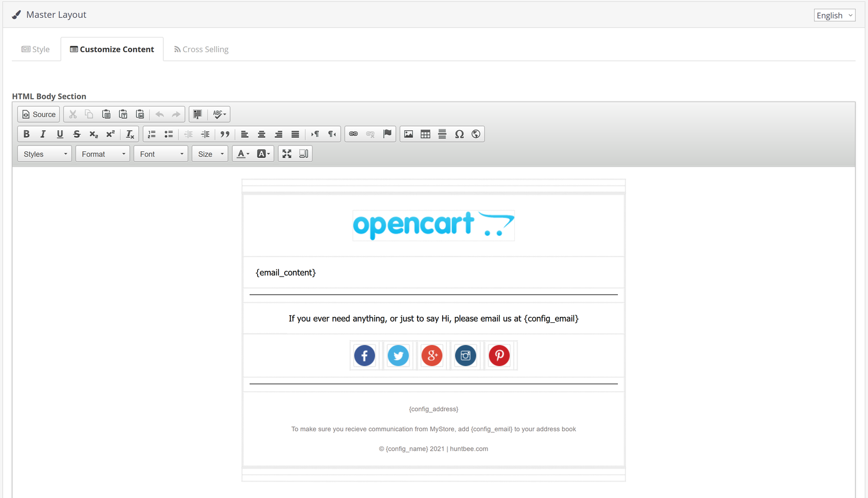Viewport: 868px width, 498px height.
Task: Open the Styles dropdown
Action: [x=44, y=154]
